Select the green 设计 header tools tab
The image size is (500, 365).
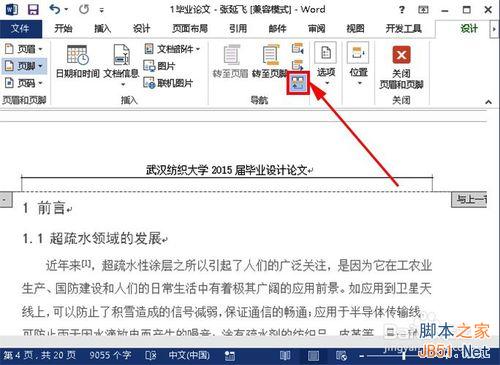tap(469, 29)
